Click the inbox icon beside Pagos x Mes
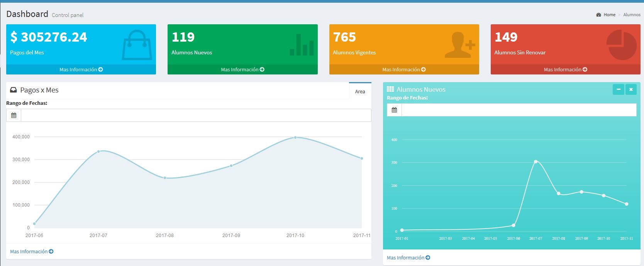 (x=14, y=90)
